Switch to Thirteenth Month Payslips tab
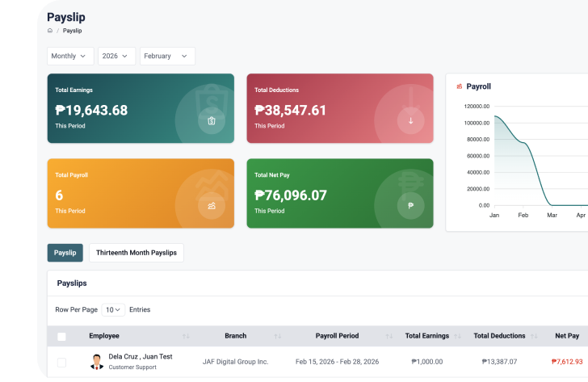The height and width of the screenshot is (382, 588). (x=136, y=253)
